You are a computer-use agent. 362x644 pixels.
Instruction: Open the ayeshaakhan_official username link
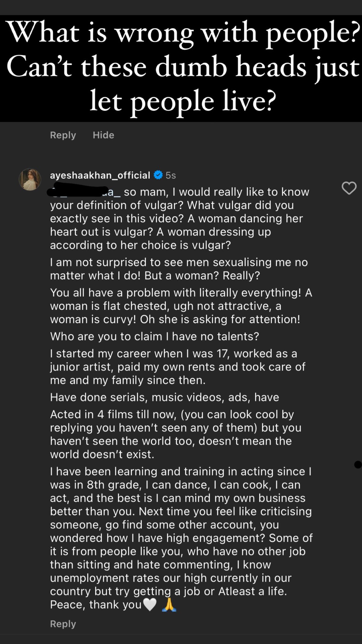(x=100, y=175)
